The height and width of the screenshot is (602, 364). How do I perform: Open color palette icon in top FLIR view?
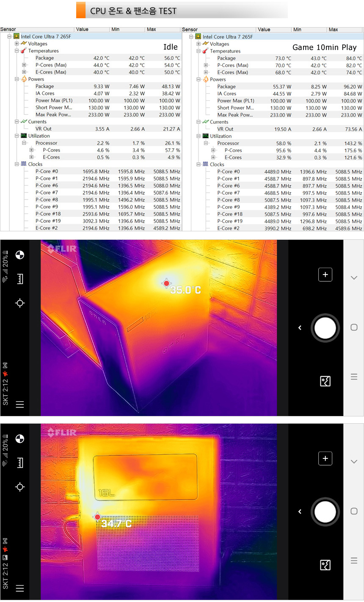pyautogui.click(x=20, y=255)
